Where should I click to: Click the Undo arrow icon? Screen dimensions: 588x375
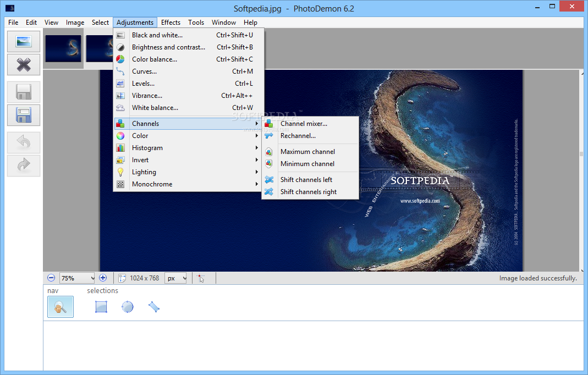(24, 142)
